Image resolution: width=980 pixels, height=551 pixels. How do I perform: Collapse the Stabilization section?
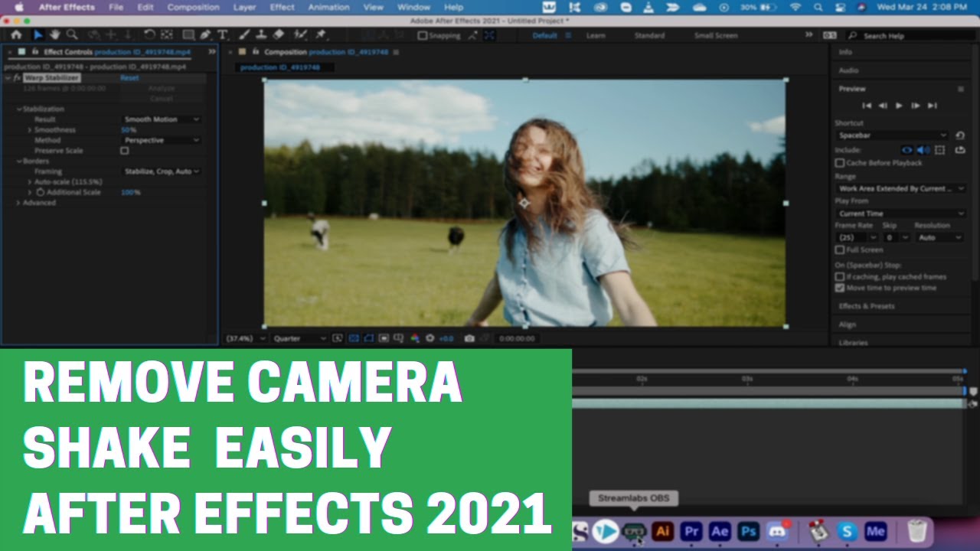coord(19,109)
